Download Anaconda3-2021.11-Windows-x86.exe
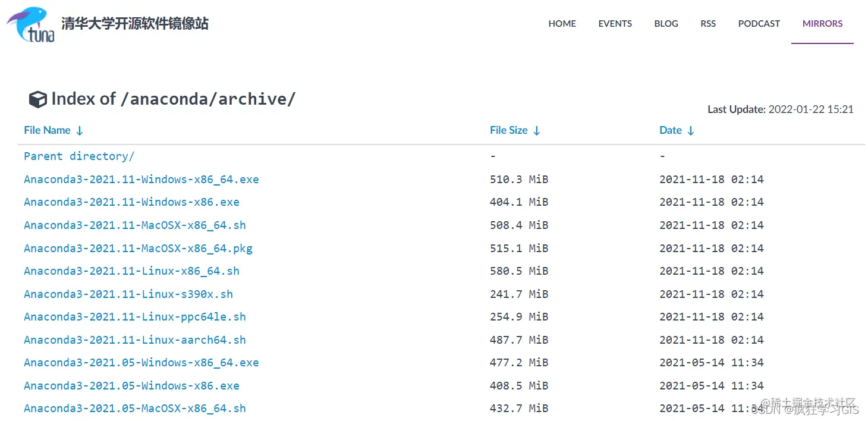 point(131,202)
